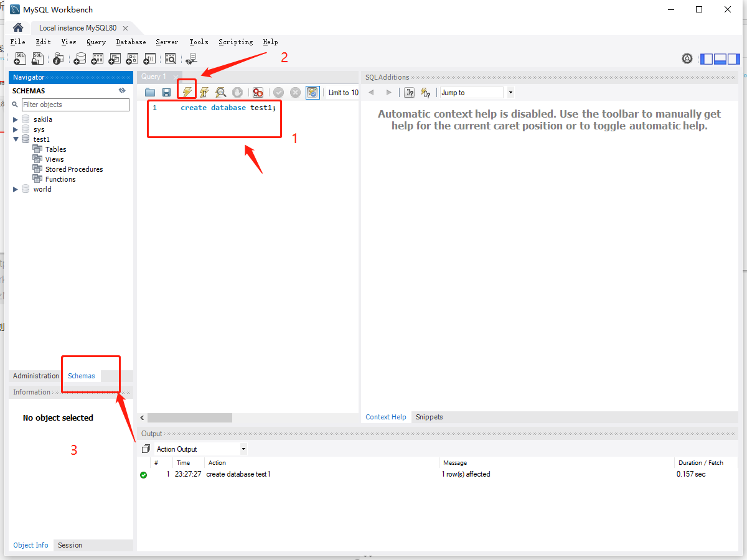Open the Action Output type dropdown
Image resolution: width=747 pixels, height=560 pixels.
coord(243,449)
